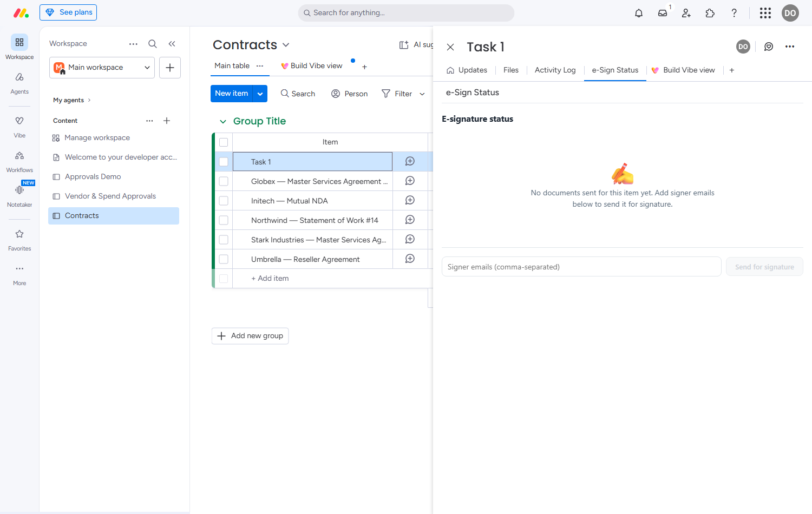Open Agents in the left rail
Image resolution: width=812 pixels, height=514 pixels.
tap(19, 83)
